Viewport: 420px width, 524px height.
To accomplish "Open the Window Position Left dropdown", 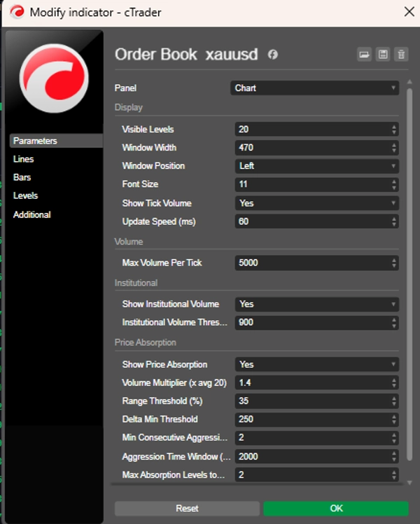I will pyautogui.click(x=317, y=166).
